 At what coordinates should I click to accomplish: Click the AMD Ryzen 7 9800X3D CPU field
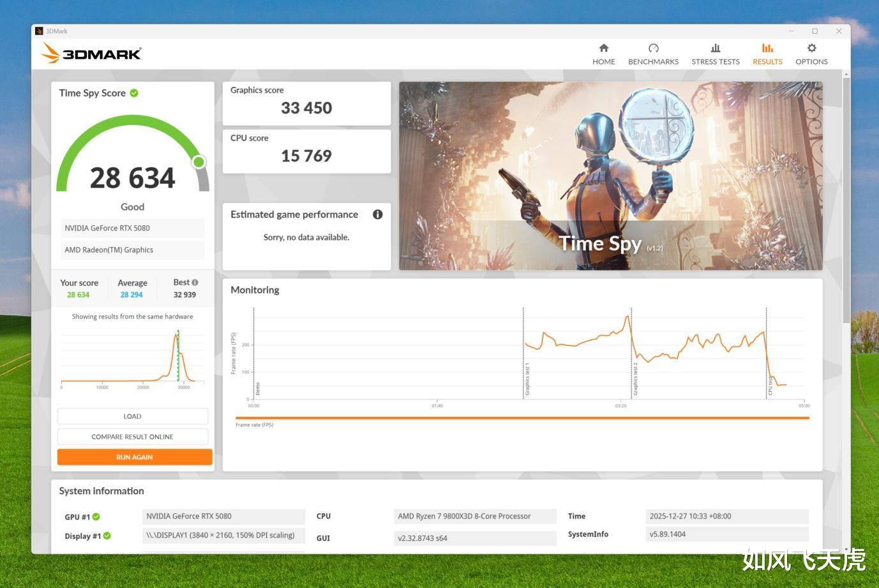pos(475,516)
